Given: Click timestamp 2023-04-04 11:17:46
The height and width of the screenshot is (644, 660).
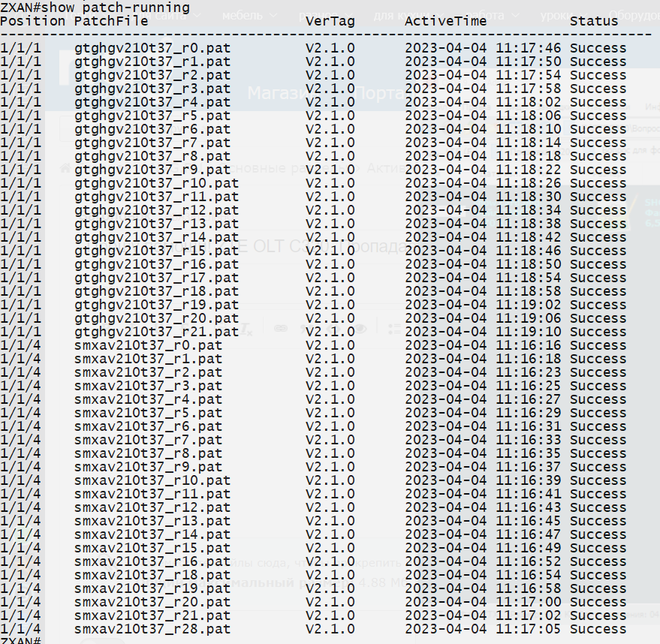Looking at the screenshot, I should coord(483,48).
